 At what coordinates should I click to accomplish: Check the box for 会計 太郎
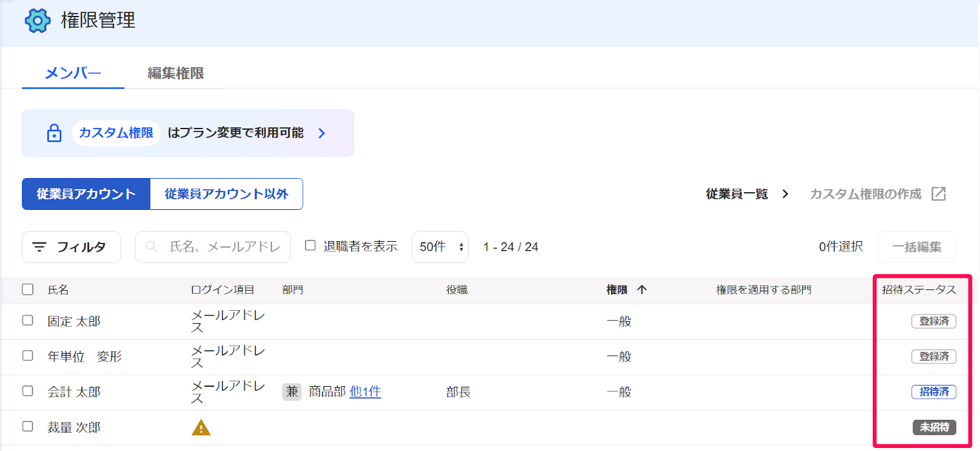coord(28,391)
